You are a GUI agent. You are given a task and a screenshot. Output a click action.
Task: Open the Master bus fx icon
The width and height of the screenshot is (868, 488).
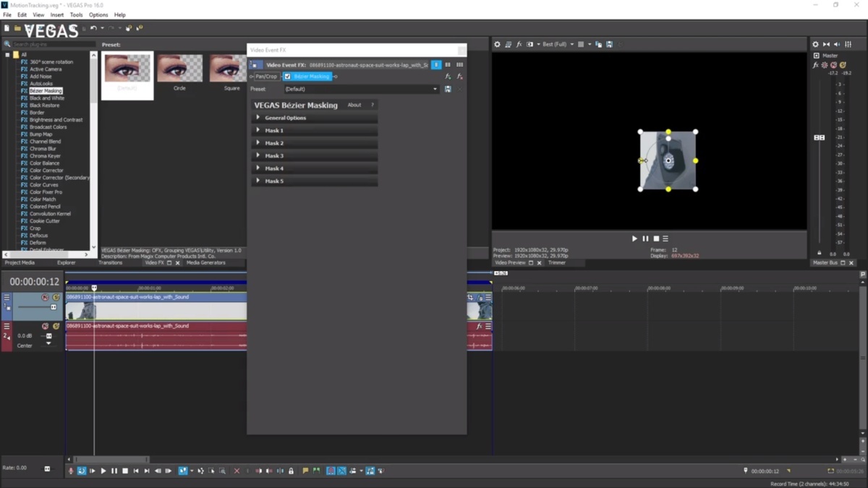[816, 65]
